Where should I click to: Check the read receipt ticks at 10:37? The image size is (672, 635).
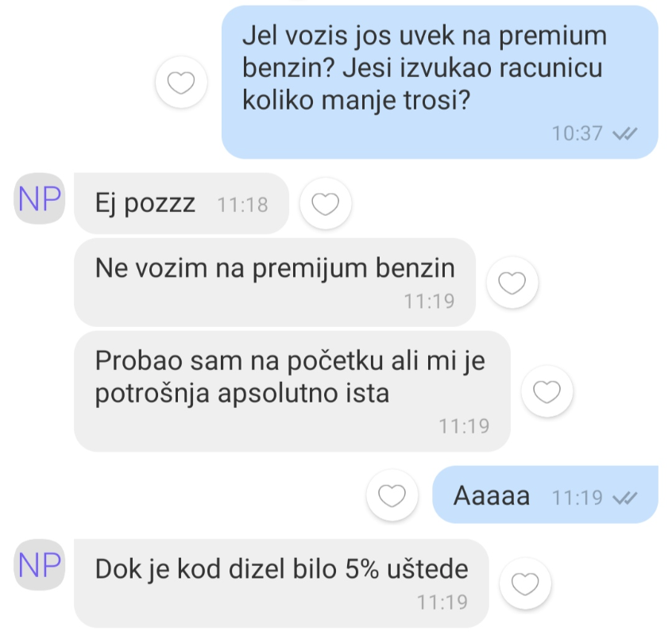pyautogui.click(x=625, y=134)
